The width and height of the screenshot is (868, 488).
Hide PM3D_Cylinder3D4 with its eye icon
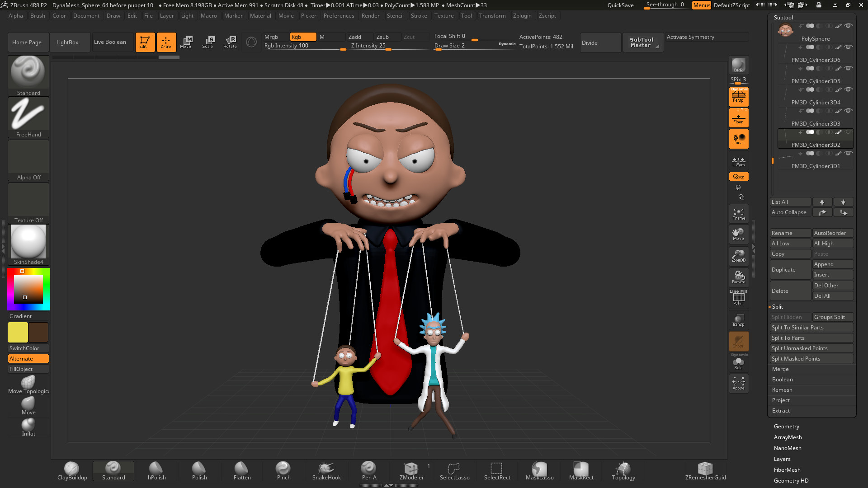(849, 89)
